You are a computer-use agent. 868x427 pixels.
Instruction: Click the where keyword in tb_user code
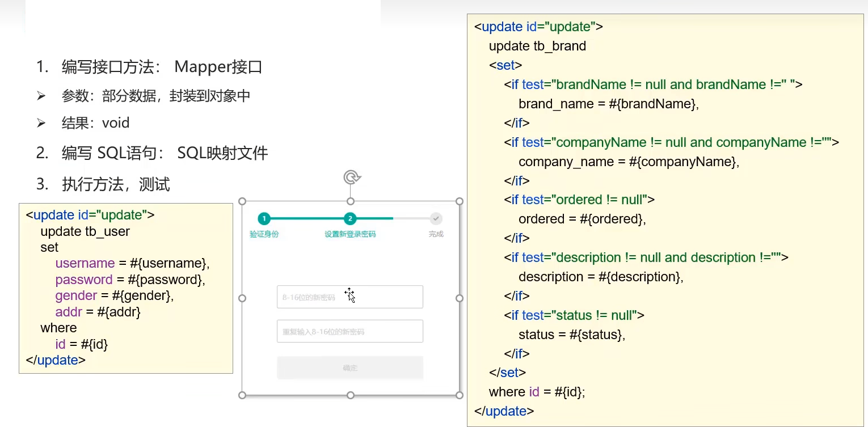pos(58,328)
